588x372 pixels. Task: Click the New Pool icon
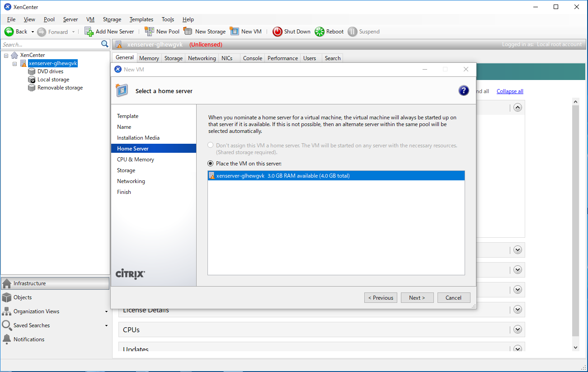tap(149, 31)
